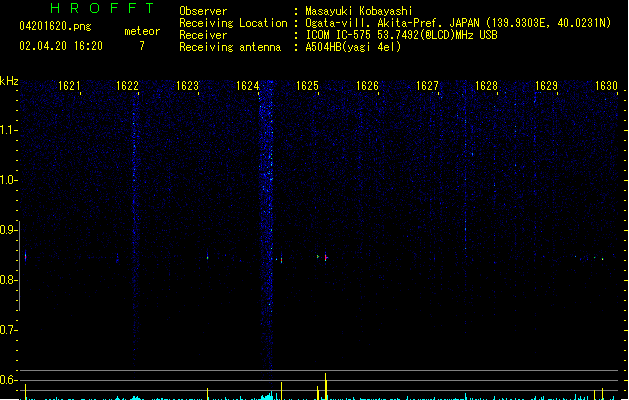Select the meteor count value 7

click(142, 46)
